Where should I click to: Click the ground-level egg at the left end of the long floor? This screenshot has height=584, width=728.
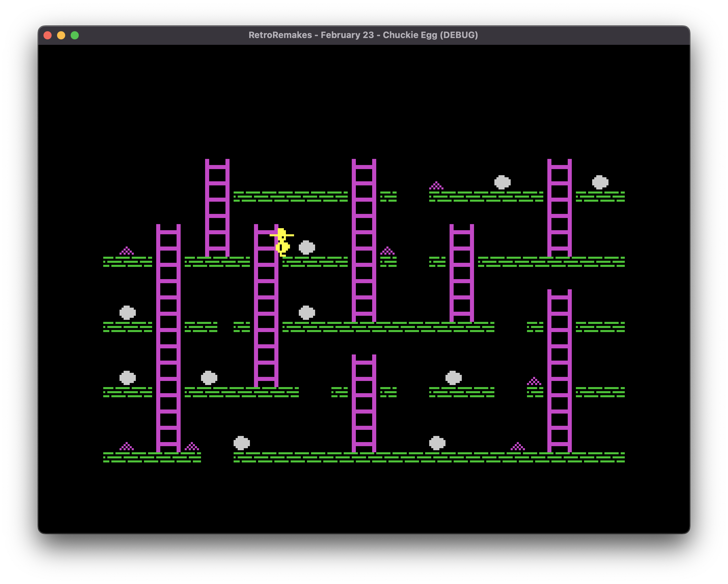(x=242, y=443)
